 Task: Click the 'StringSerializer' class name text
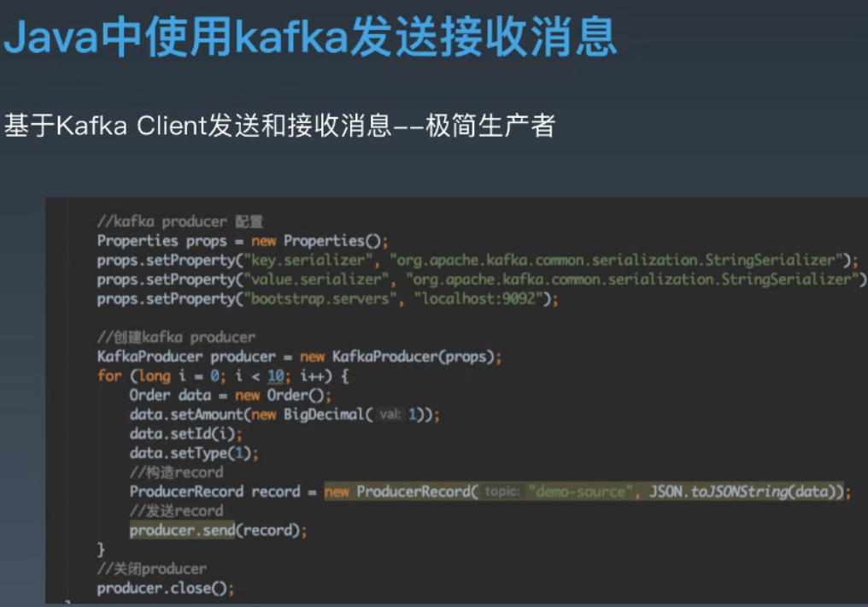(x=769, y=260)
